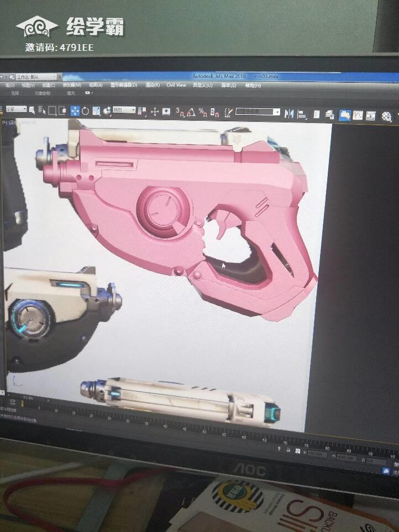The width and height of the screenshot is (399, 532).
Task: Open 自定义(U) menu
Action: click(x=203, y=85)
